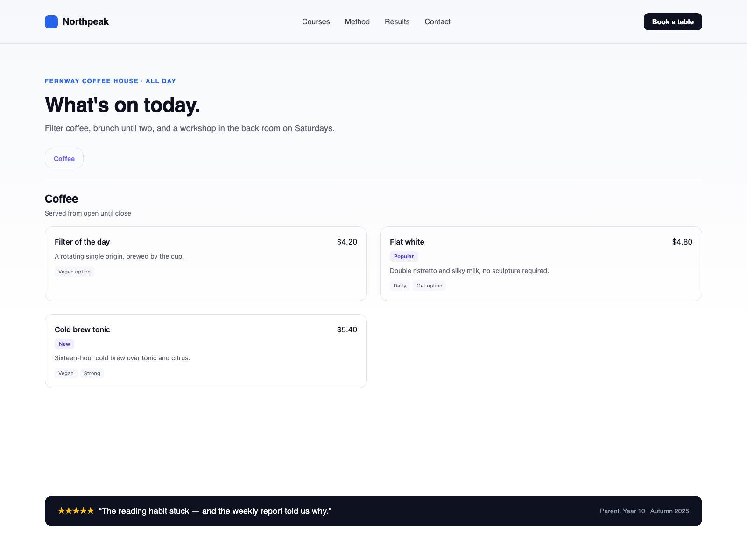This screenshot has height=560, width=747.
Task: Open the Contact nav link
Action: [437, 22]
